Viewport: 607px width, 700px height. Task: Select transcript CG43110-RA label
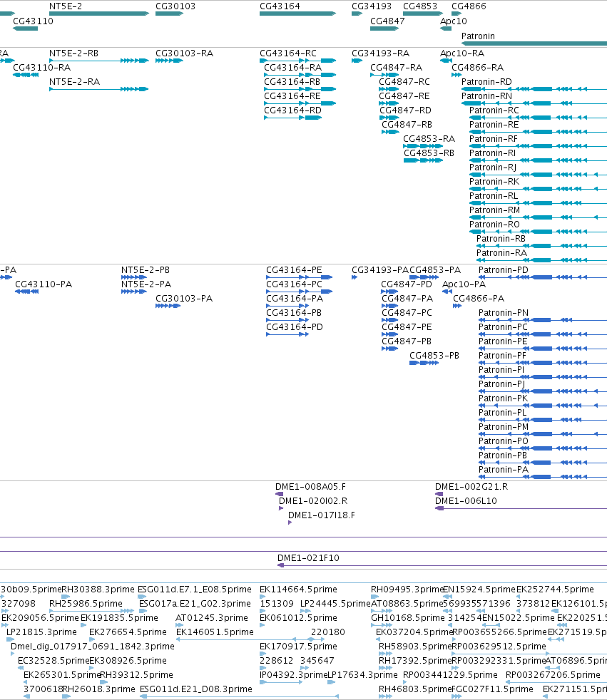[x=41, y=68]
